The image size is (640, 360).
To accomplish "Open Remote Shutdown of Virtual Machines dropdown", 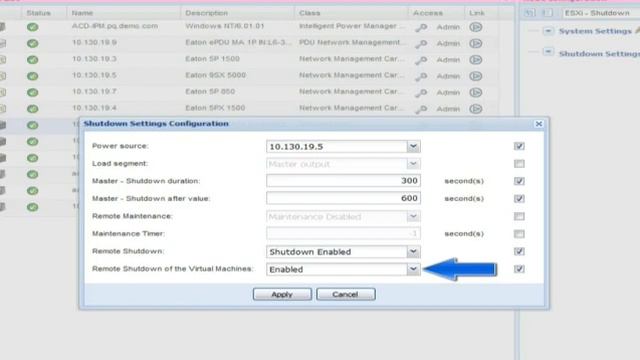I will pos(413,269).
